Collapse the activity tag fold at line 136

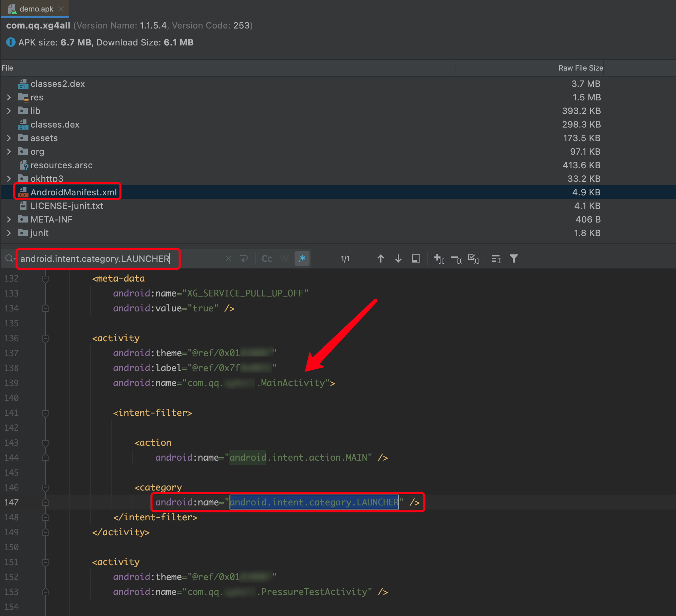[x=45, y=338]
